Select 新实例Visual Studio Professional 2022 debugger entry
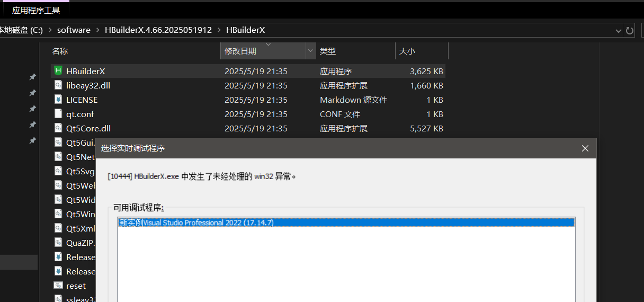Image resolution: width=644 pixels, height=302 pixels. (x=346, y=223)
